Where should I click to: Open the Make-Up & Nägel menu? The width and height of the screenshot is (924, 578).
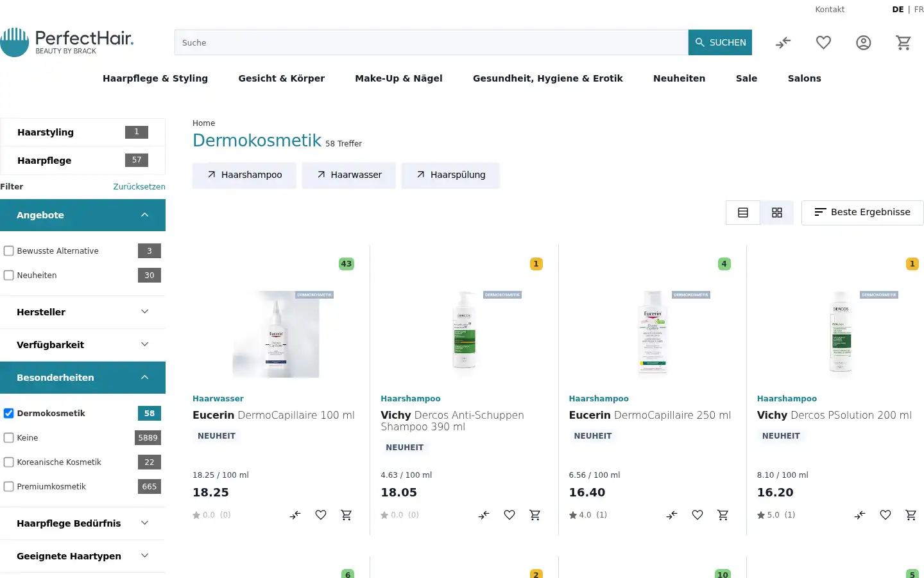click(x=399, y=78)
